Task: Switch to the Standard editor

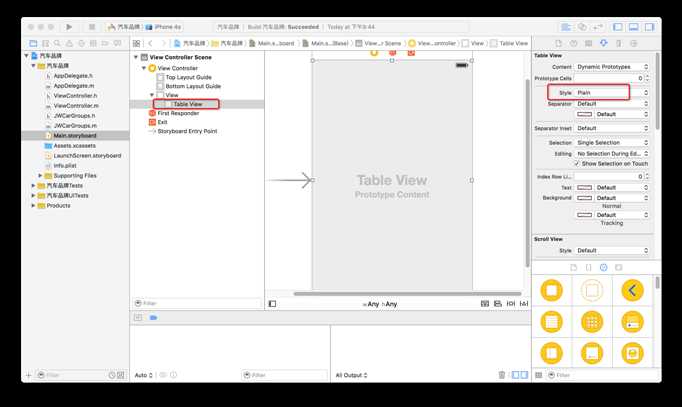Action: tap(566, 27)
